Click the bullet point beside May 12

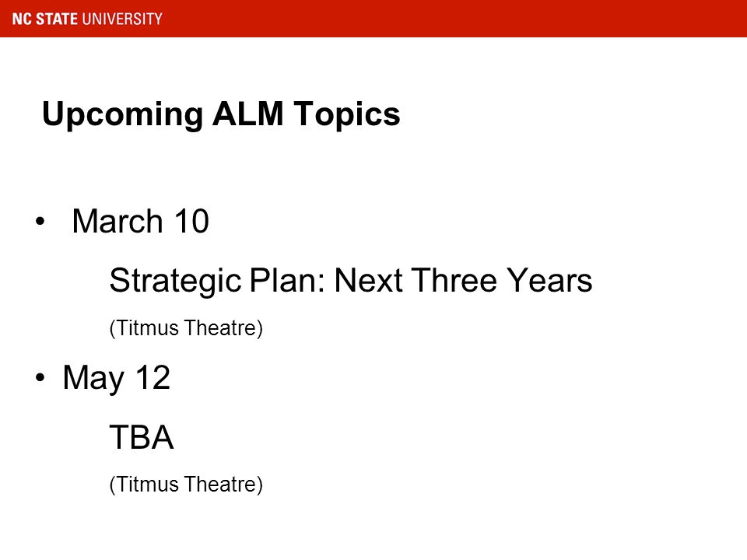(x=40, y=377)
